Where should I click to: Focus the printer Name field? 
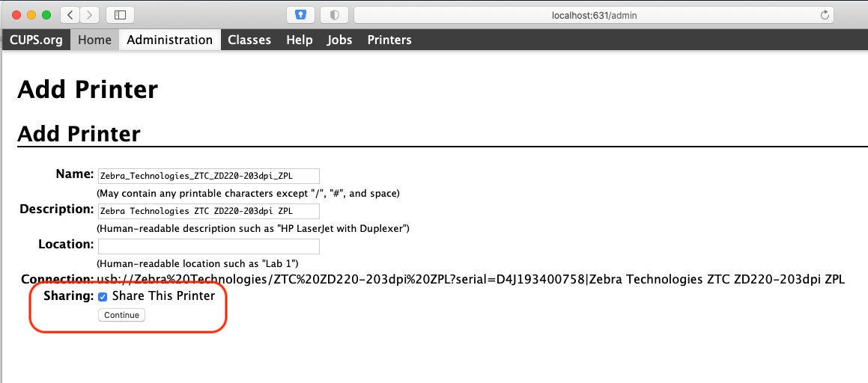click(208, 176)
